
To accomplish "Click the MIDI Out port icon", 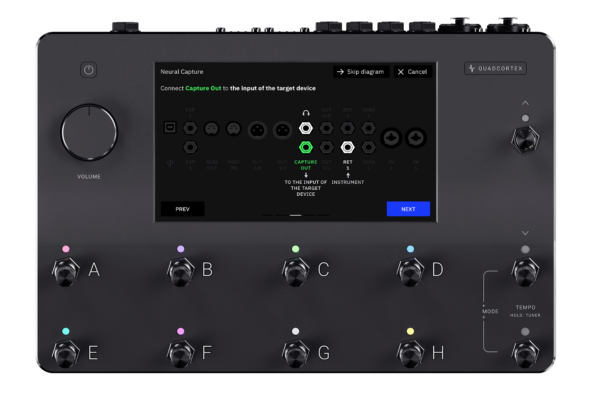I will pyautogui.click(x=213, y=128).
